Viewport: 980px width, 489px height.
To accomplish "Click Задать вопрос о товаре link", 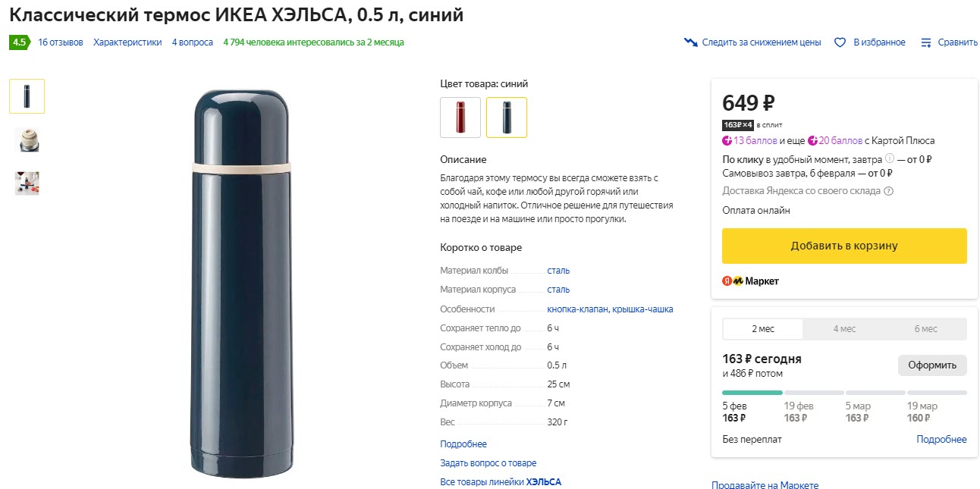I will click(x=488, y=462).
